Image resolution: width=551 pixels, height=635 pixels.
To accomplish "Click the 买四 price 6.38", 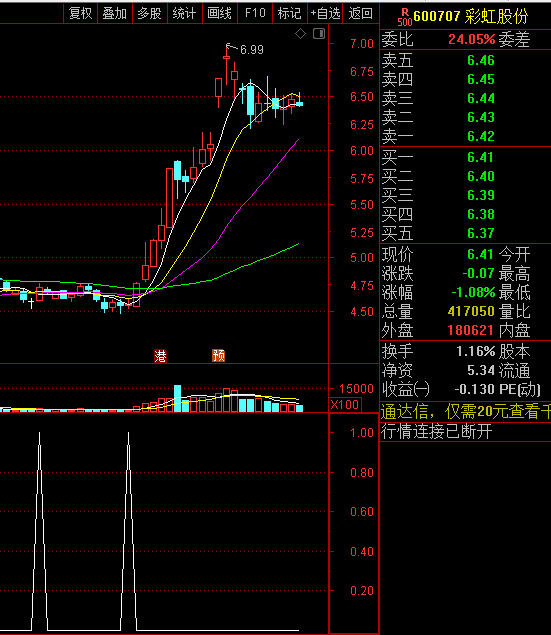I will coord(481,214).
